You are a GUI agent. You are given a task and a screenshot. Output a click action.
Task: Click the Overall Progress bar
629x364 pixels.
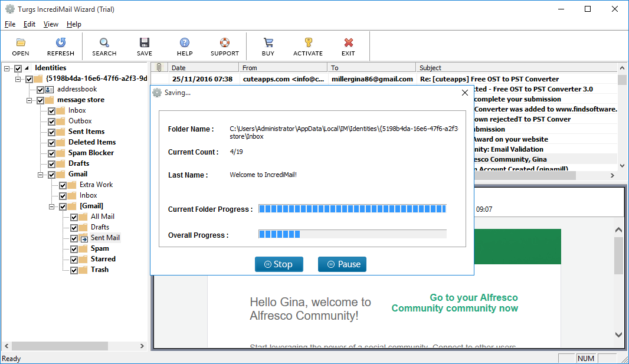353,235
